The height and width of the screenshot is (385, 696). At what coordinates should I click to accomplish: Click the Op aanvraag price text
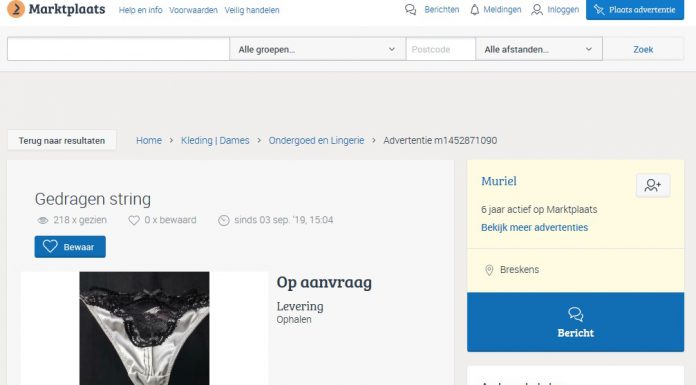[324, 282]
